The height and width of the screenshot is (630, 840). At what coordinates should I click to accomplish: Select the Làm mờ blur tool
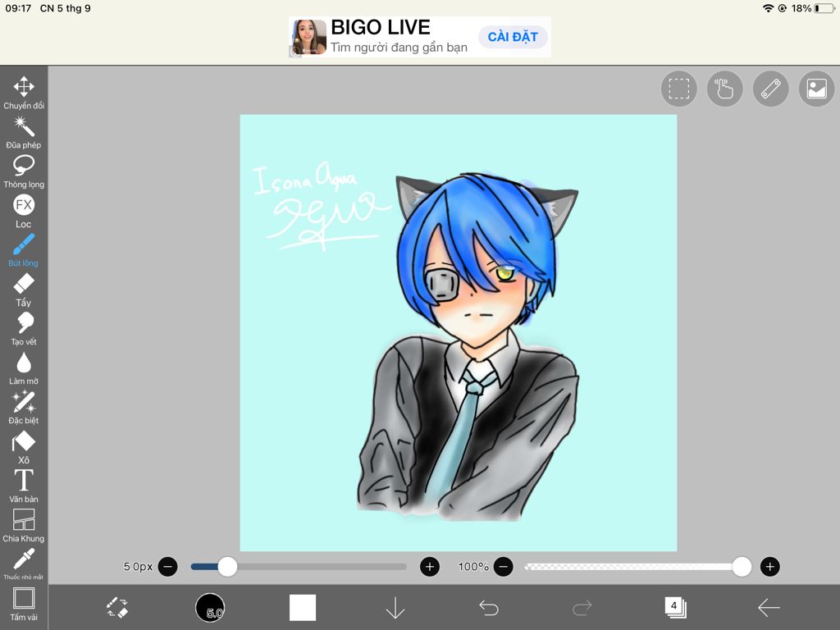pos(24,368)
